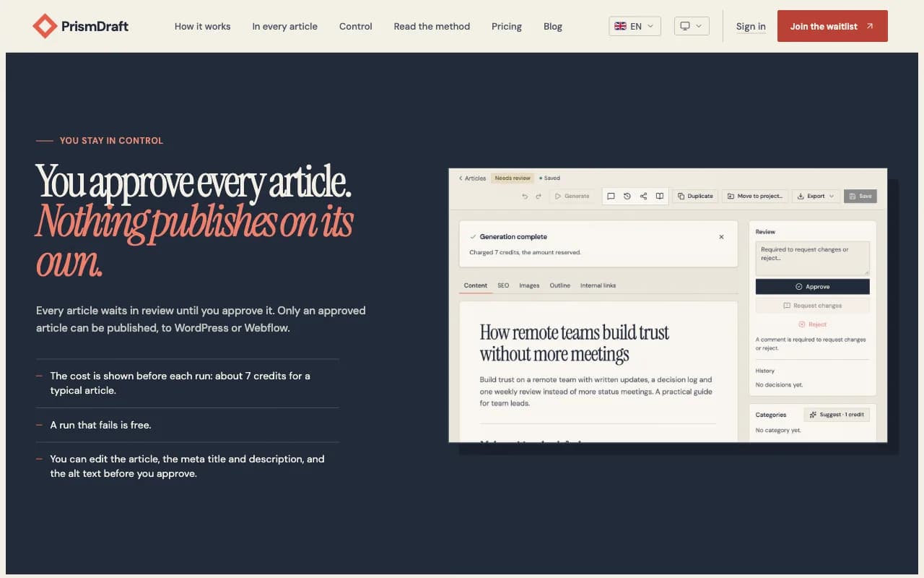Viewport: 924px width, 578px height.
Task: Select the Content tab
Action: tap(476, 285)
